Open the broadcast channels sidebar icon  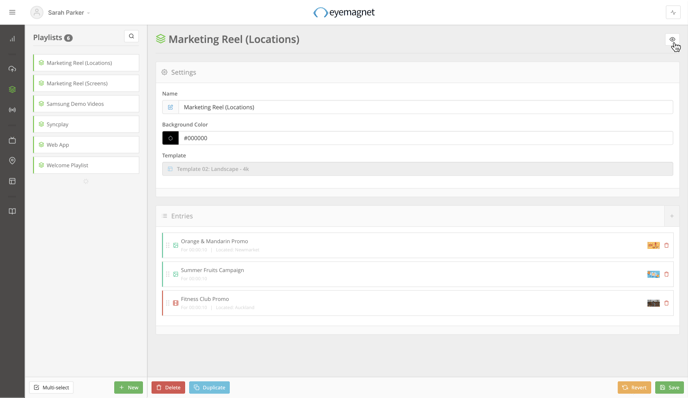(12, 110)
